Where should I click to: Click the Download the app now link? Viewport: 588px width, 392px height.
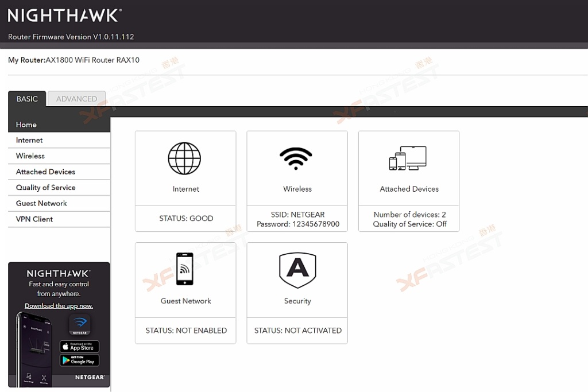point(59,306)
